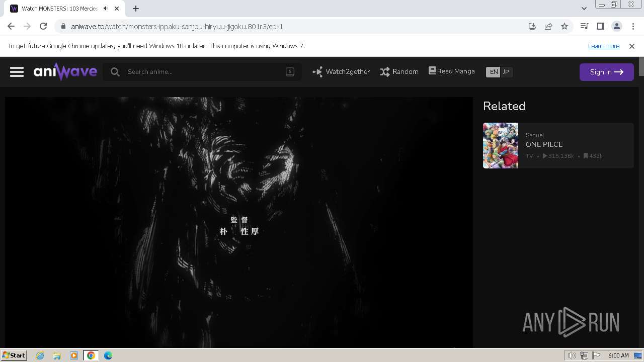Image resolution: width=644 pixels, height=362 pixels.
Task: Click the install page icon in address bar
Action: [x=532, y=26]
